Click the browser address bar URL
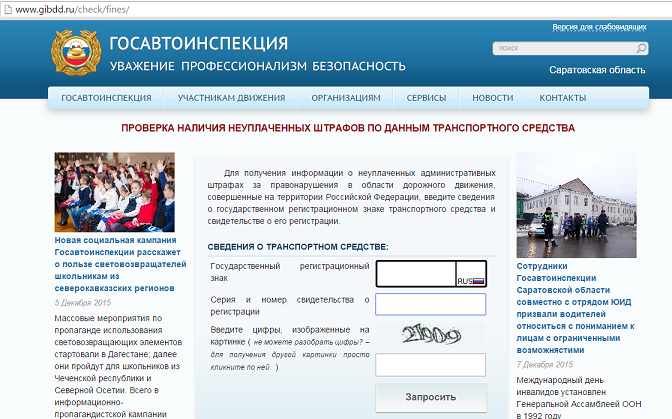The height and width of the screenshot is (419, 672). click(x=72, y=9)
